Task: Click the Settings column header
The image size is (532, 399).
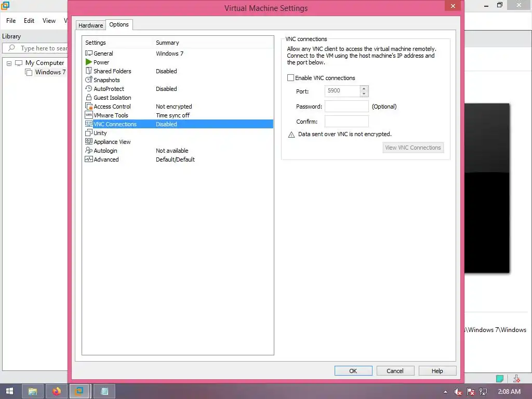Action: [117, 43]
